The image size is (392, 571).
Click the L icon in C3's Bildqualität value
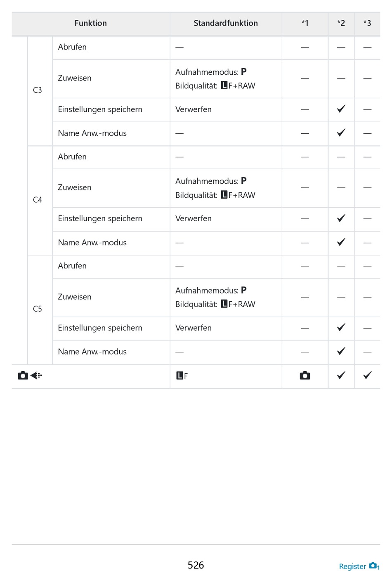point(224,85)
